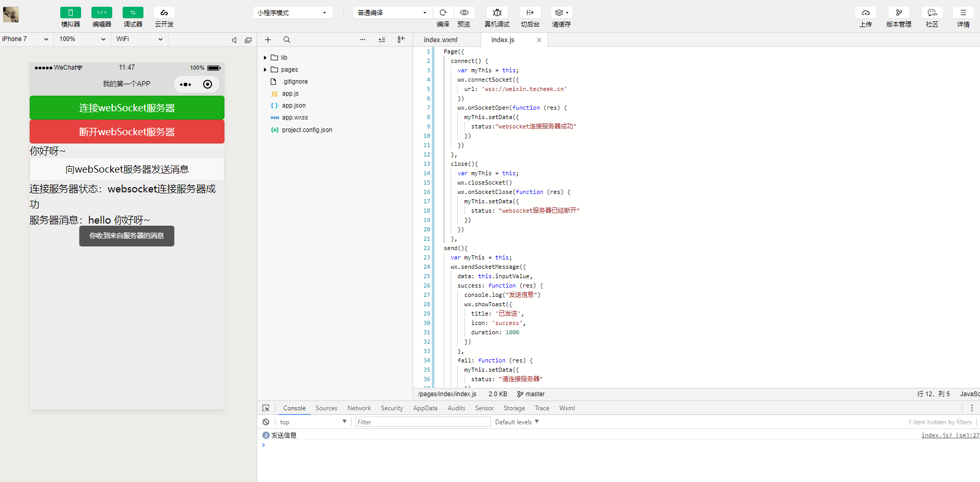
Task: Start real device debugging (真机调试)
Action: pyautogui.click(x=497, y=13)
